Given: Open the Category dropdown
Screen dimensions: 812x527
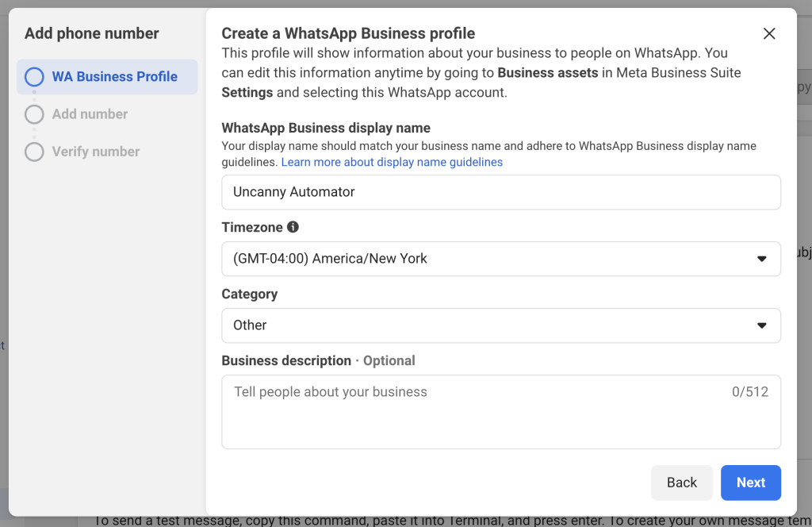Looking at the screenshot, I should [x=501, y=325].
